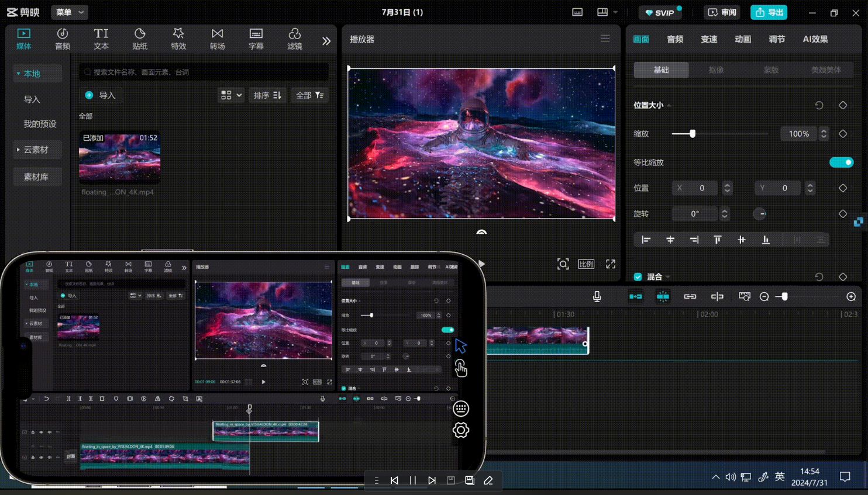Align clip to top edge icon
Image resolution: width=868 pixels, height=495 pixels.
point(718,240)
